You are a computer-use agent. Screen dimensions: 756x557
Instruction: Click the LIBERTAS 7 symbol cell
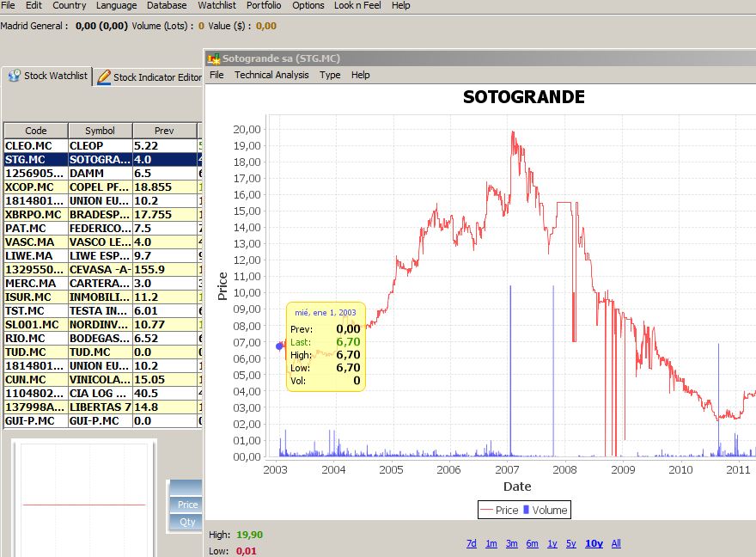(100, 407)
